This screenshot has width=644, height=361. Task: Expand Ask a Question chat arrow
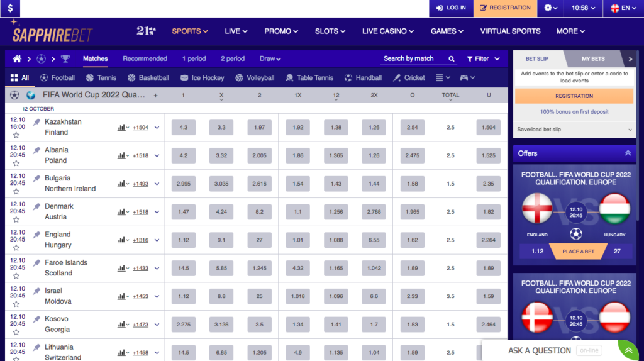click(x=628, y=350)
